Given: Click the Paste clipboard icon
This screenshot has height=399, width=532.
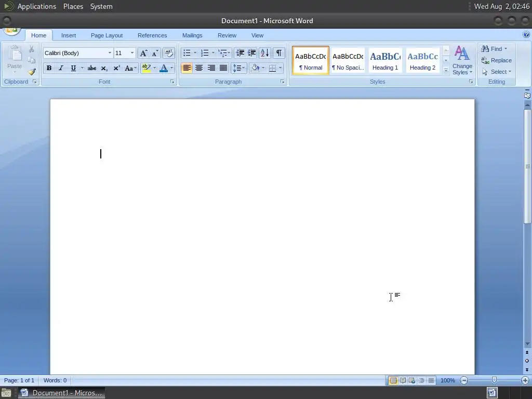Looking at the screenshot, I should (15, 54).
